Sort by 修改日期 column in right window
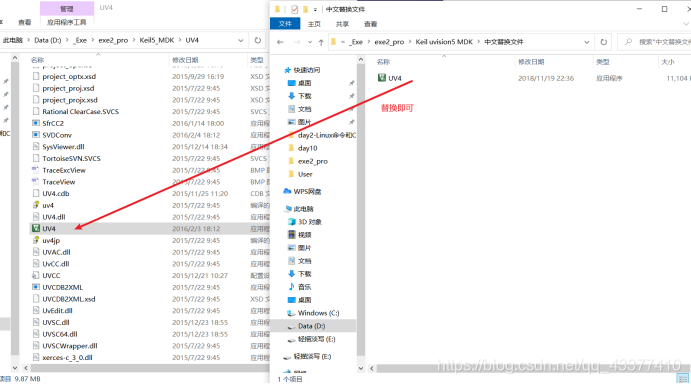This screenshot has height=384, width=691. [x=531, y=62]
